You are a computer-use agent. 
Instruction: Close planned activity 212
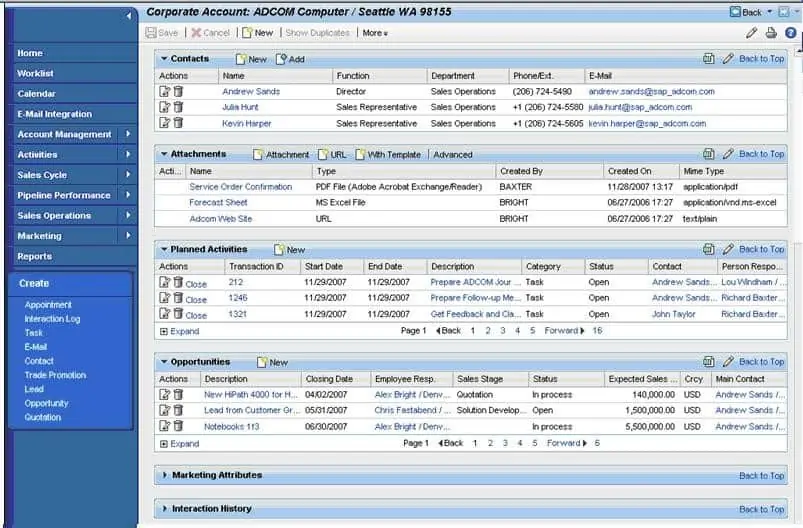tap(196, 284)
